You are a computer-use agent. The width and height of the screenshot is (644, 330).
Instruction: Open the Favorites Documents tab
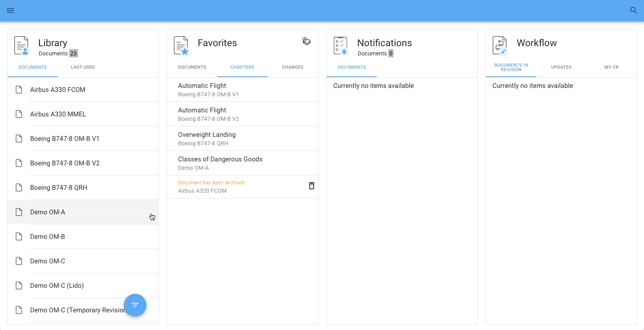[192, 67]
